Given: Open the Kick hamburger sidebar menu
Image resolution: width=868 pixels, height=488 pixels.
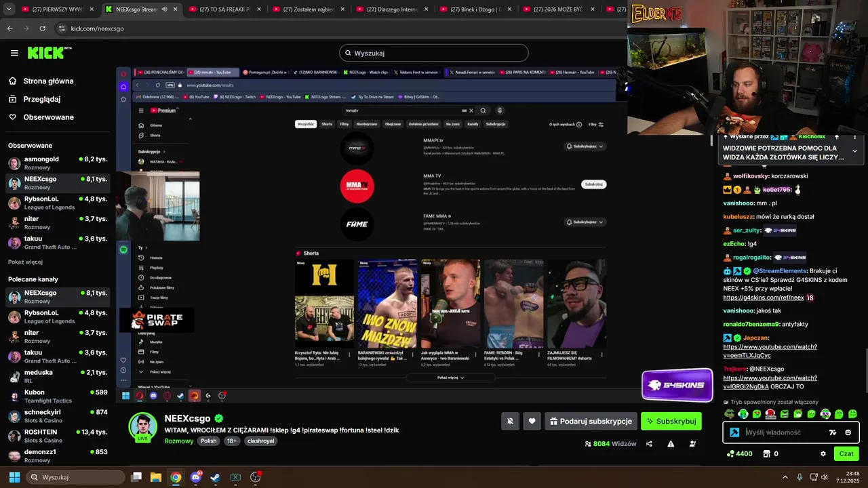Looking at the screenshot, I should 14,53.
